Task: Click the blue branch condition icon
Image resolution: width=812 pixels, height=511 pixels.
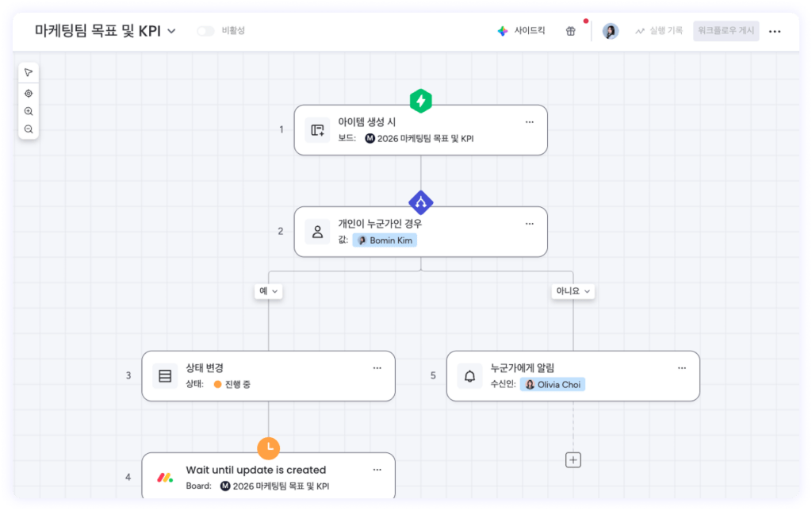Action: (420, 202)
